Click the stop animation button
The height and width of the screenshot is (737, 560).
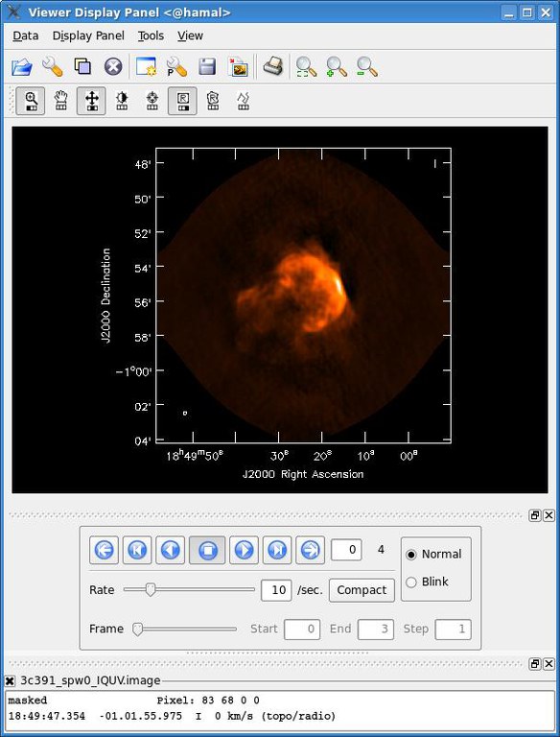[207, 550]
